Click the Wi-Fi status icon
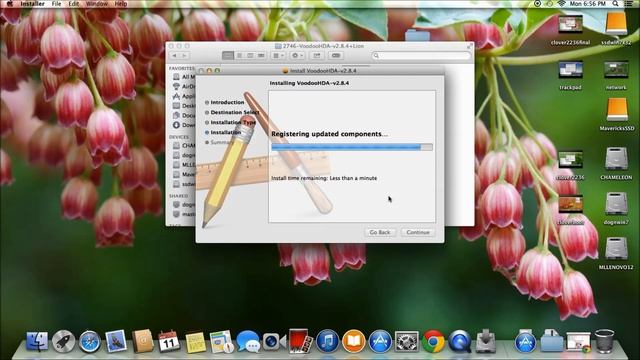The height and width of the screenshot is (360, 640). (562, 4)
